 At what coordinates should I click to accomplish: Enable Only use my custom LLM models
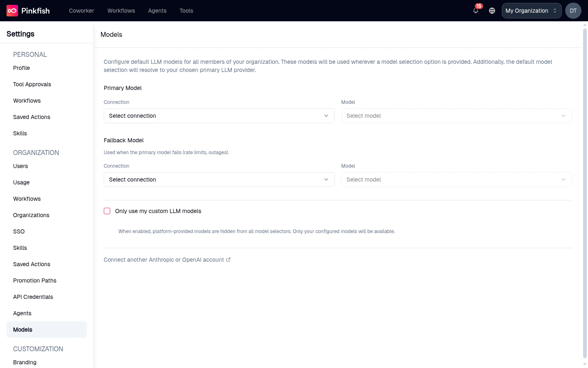pyautogui.click(x=107, y=211)
